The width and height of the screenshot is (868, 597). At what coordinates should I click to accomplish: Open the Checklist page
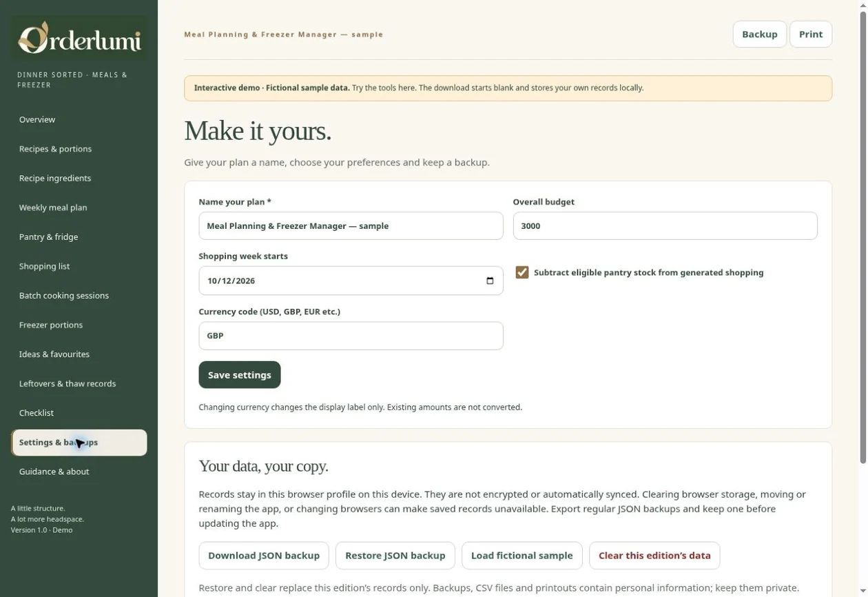[79, 412]
